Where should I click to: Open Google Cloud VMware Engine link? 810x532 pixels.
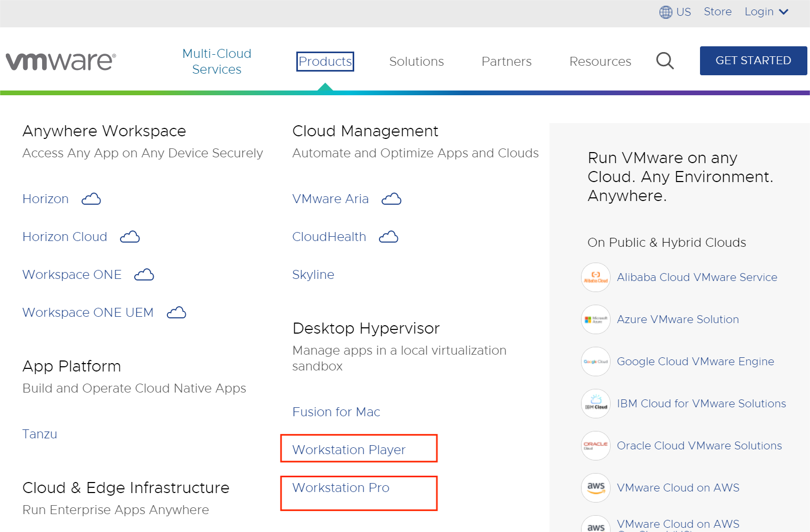tap(695, 362)
